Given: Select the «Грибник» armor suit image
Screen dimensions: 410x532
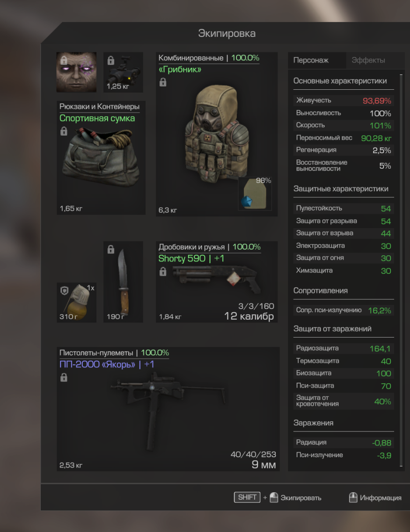Looking at the screenshot, I should point(217,134).
